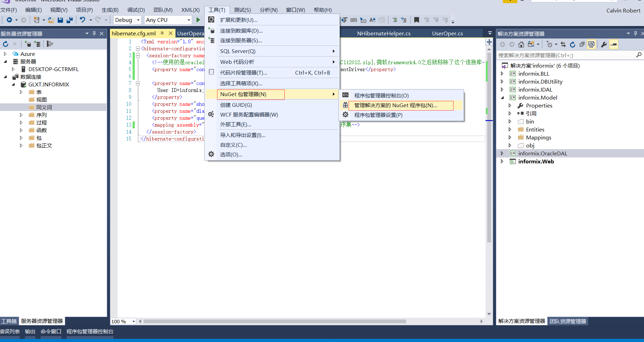Viewport: 644px width, 342px height.
Task: Click Connect to Server icon in Server Explorer
Action: pyautogui.click(x=37, y=44)
